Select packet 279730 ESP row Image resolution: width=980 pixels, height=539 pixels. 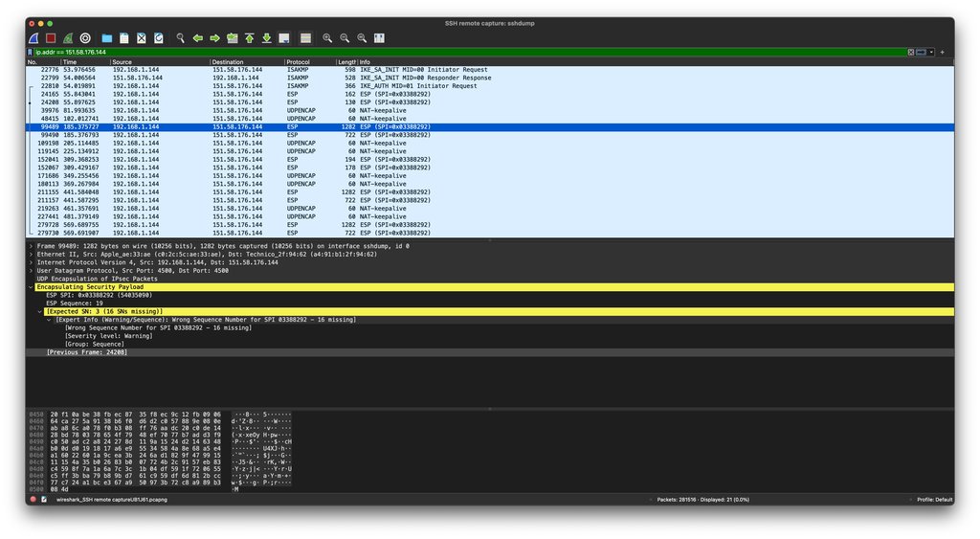coord(490,233)
